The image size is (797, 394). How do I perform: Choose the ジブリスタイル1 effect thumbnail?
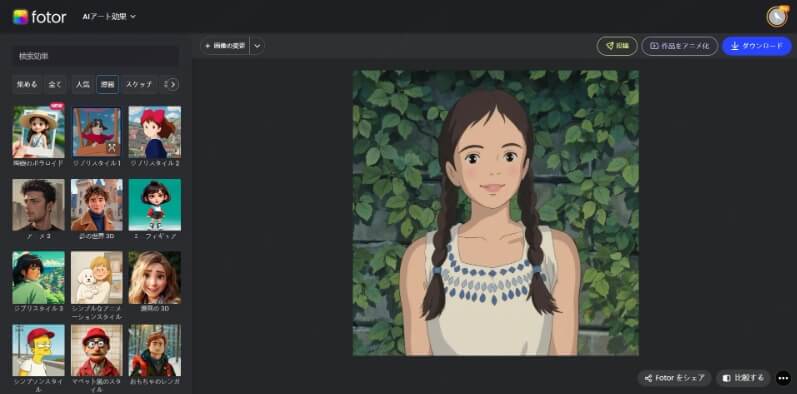pyautogui.click(x=97, y=132)
